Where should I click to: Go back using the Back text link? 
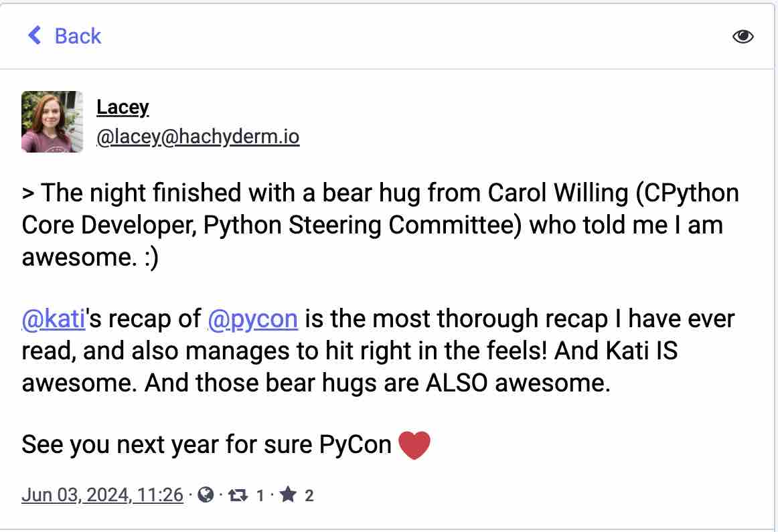[78, 36]
